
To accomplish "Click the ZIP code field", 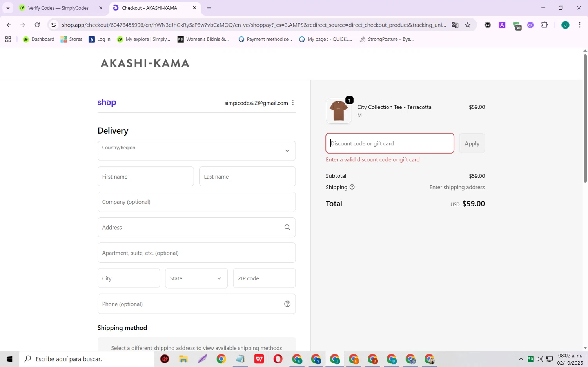I will point(264,278).
